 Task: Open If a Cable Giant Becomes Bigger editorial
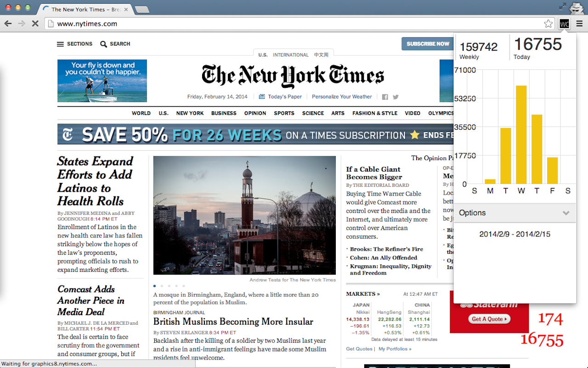point(374,173)
